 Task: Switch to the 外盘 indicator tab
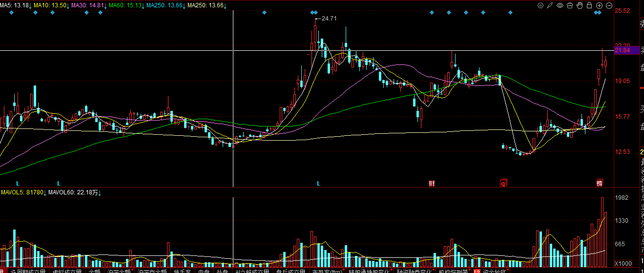point(222,271)
